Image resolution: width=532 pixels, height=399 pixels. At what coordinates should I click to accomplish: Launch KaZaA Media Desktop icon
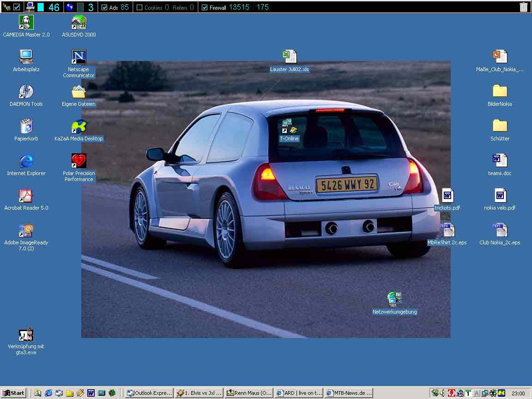(79, 127)
